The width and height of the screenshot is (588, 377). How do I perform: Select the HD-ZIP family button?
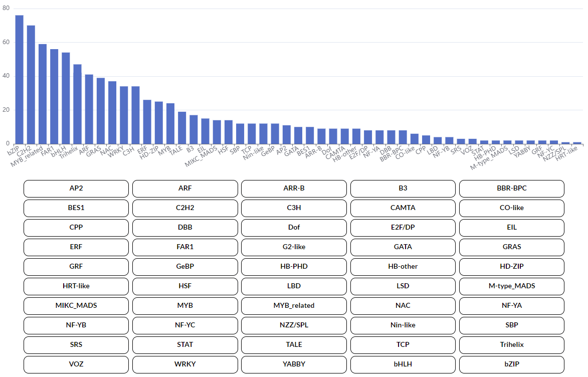pos(511,266)
